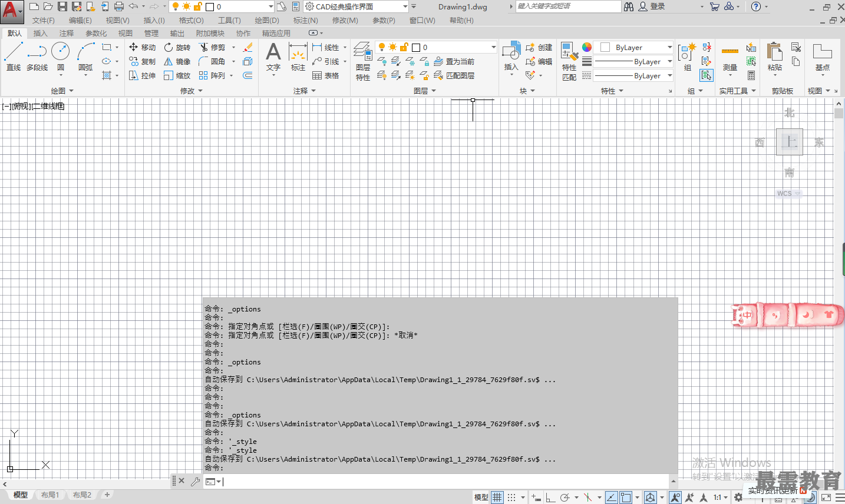Viewport: 845px width, 504px height.
Task: Click the Measure (测量) tool
Action: (x=730, y=59)
